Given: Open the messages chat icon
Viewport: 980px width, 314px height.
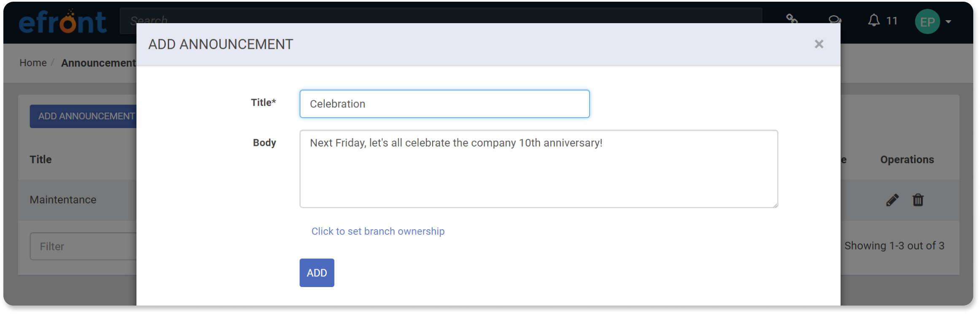Looking at the screenshot, I should [835, 20].
